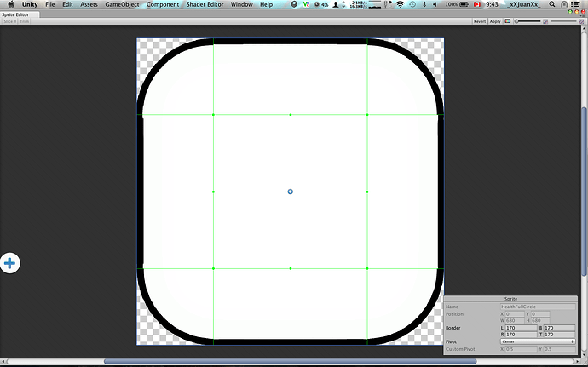This screenshot has height=367, width=588.
Task: Open the Help menu
Action: coord(266,4)
